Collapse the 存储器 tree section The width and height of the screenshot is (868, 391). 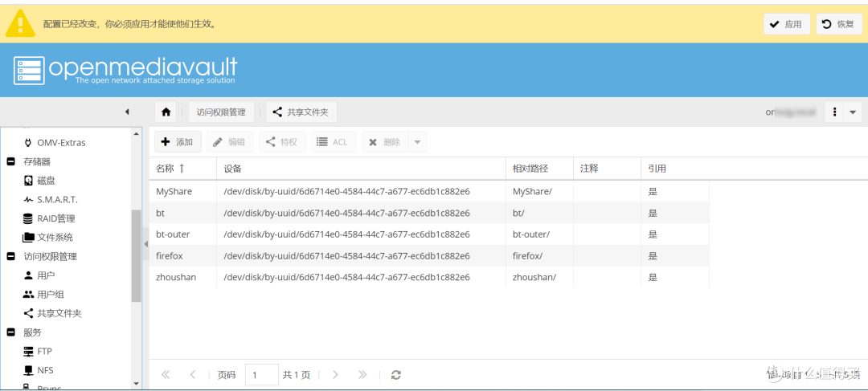point(10,161)
